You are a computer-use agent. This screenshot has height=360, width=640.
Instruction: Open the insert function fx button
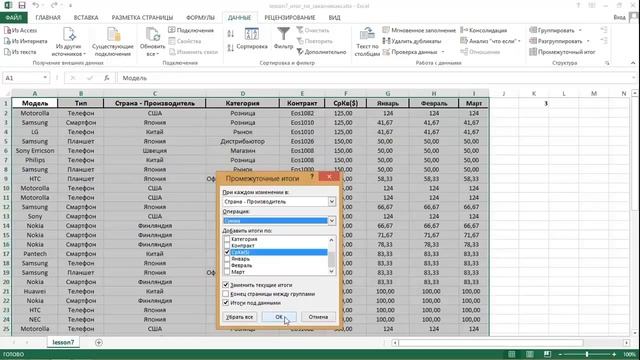coord(107,78)
